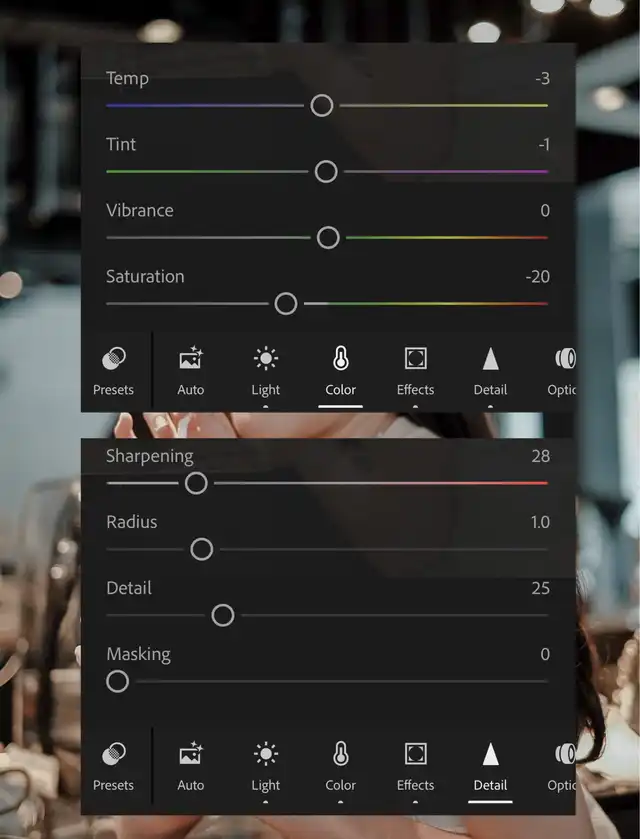Screen dimensions: 640x839
Task: Click the Sharpening slider handle
Action: coord(196,483)
